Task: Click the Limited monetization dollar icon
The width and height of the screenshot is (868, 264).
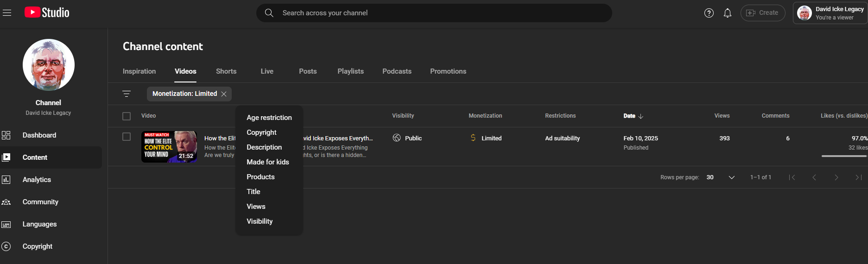Action: tap(473, 138)
